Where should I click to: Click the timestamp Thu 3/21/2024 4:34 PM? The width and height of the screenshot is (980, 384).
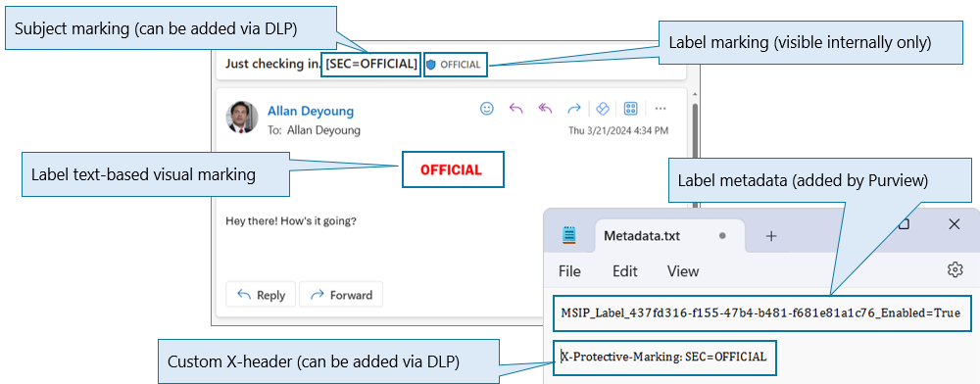(618, 130)
